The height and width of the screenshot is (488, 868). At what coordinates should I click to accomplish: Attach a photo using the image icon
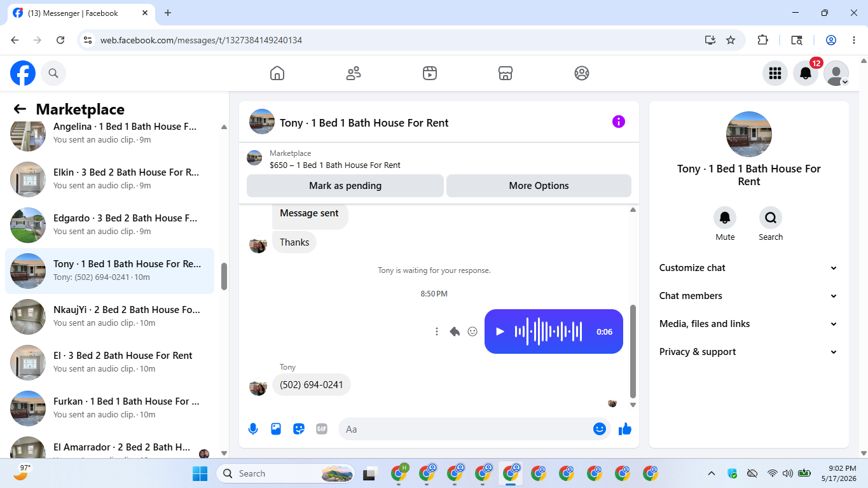click(276, 429)
